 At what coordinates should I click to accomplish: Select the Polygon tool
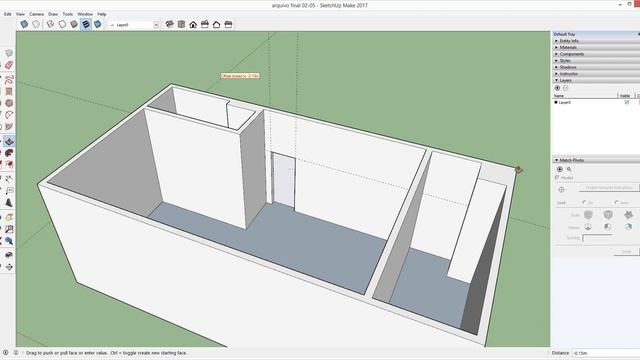click(9, 103)
